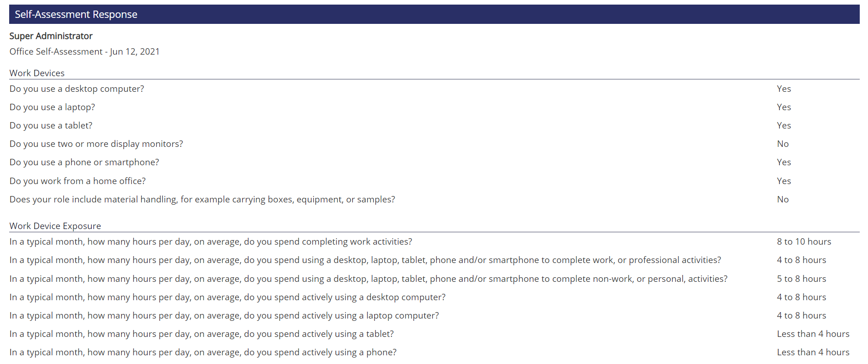Click the Yes answer for home office

tap(784, 181)
